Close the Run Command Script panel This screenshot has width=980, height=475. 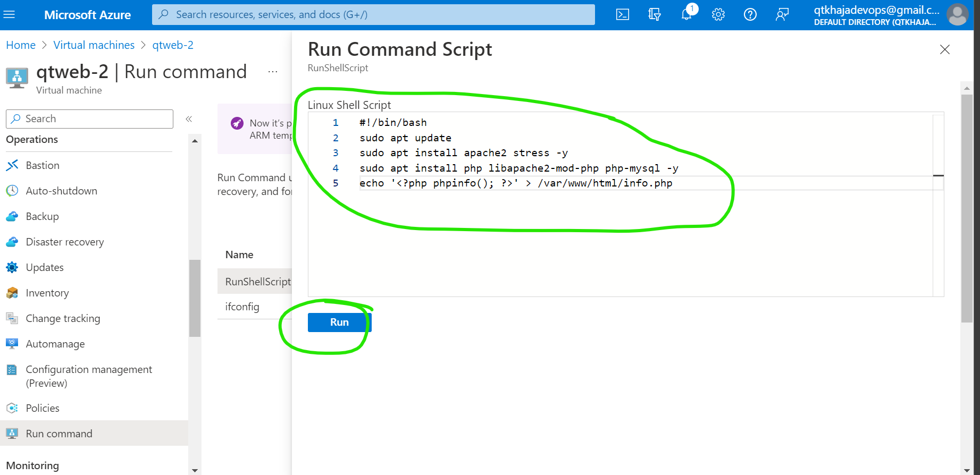pyautogui.click(x=944, y=49)
